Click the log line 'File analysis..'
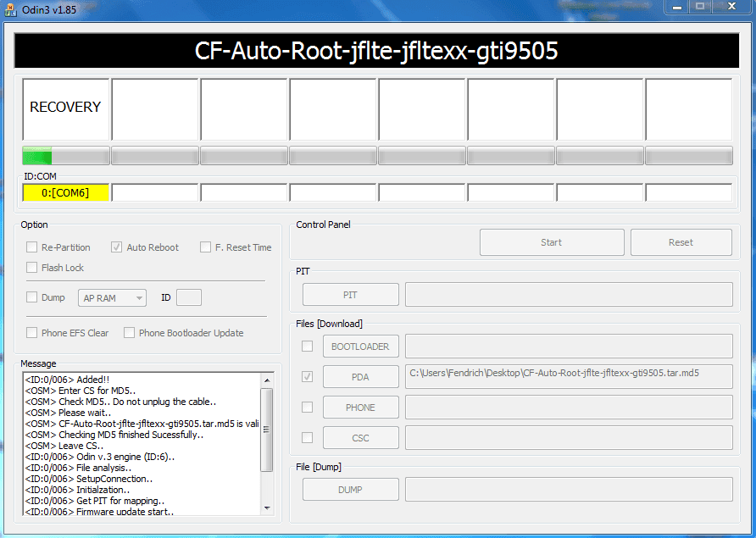The image size is (756, 538). point(78,468)
